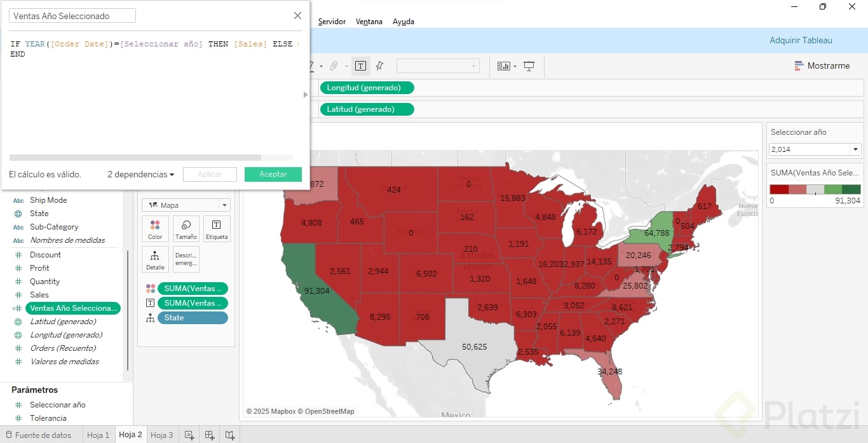Click the number icon of Seleccionar año parameter
Screen dimensions: 868x443
click(18, 405)
